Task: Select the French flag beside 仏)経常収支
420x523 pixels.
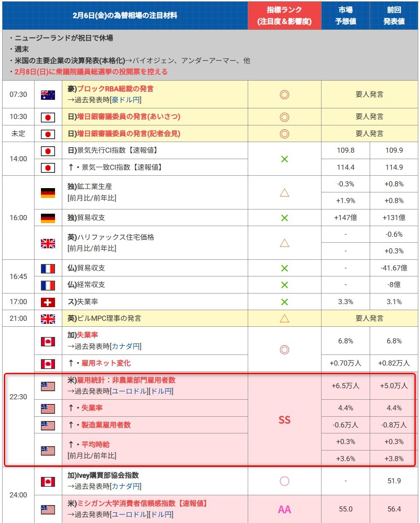Action: 48,285
